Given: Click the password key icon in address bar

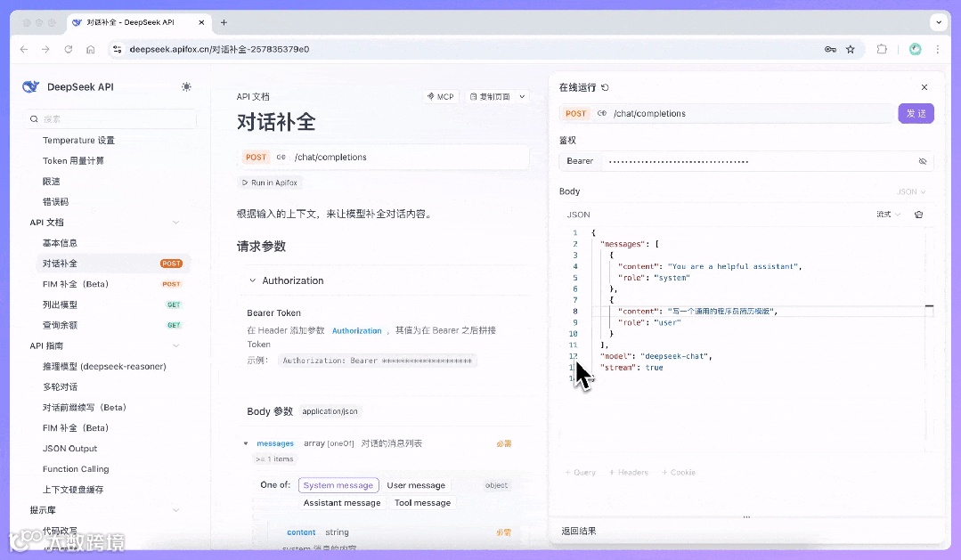Looking at the screenshot, I should pos(830,49).
